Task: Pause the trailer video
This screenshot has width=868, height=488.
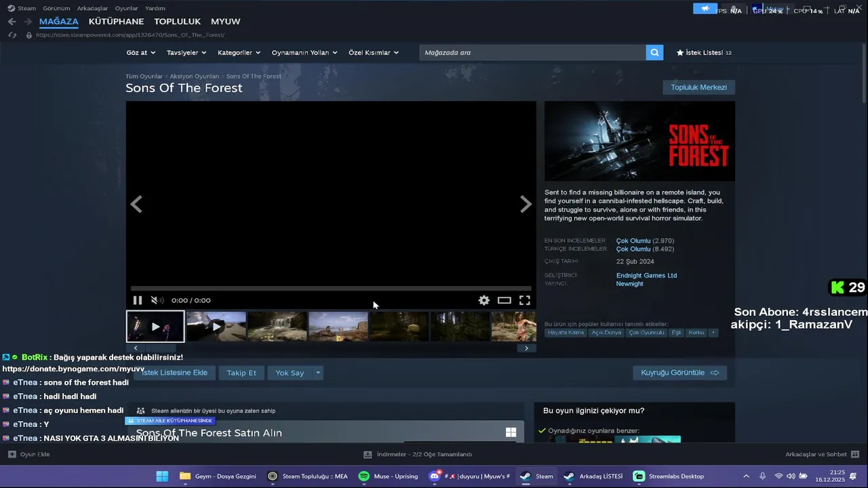Action: [x=138, y=300]
